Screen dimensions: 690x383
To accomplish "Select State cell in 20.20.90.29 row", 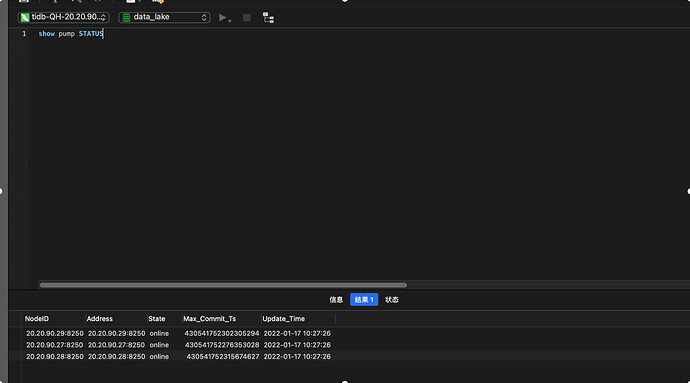I will (159, 333).
